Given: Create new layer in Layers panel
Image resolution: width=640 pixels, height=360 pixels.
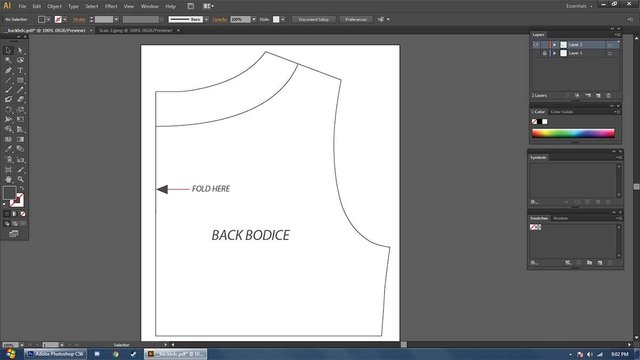Looking at the screenshot, I should [x=598, y=96].
